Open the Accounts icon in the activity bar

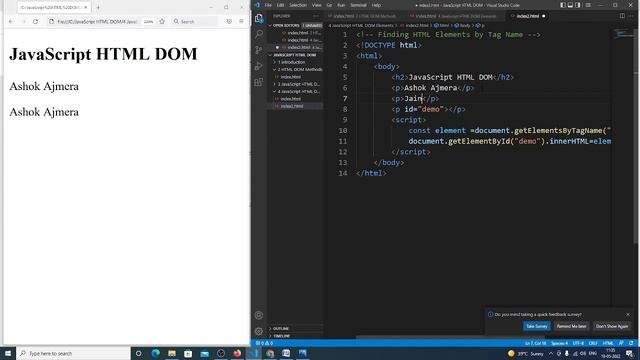259,315
